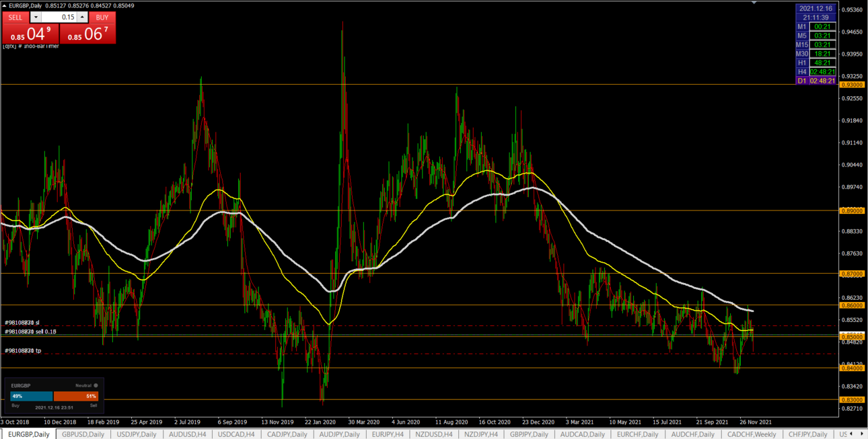Switch to the GBPUSD,Daily chart tab
Screen dimensions: 868x439
coord(83,434)
